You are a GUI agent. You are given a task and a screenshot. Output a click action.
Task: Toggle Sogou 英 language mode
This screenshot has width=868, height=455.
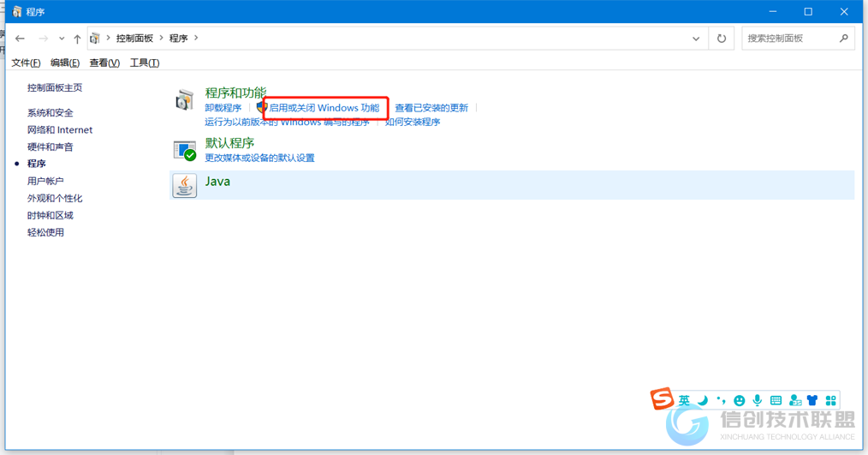point(684,400)
